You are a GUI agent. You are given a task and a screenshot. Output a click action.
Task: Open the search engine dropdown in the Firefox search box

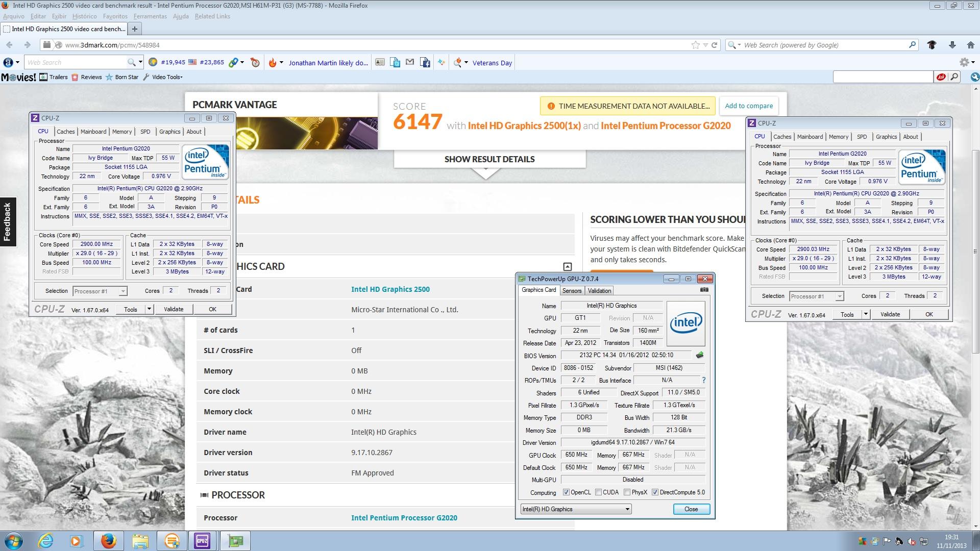coord(739,45)
